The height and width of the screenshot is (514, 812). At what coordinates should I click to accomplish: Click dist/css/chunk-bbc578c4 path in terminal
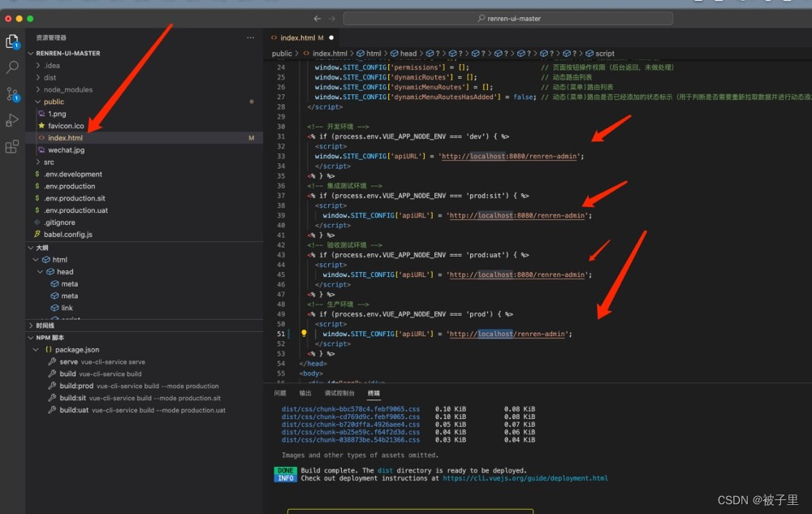tap(351, 409)
